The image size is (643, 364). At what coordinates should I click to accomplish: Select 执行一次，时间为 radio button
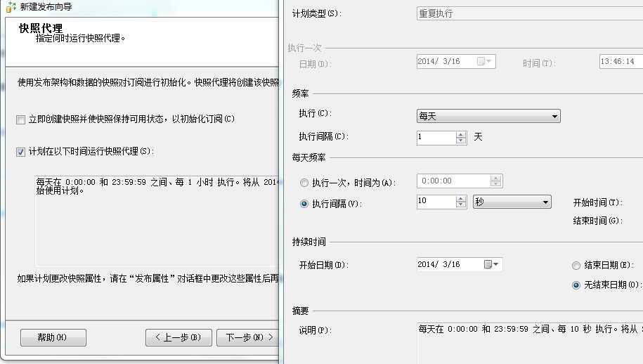click(x=304, y=183)
